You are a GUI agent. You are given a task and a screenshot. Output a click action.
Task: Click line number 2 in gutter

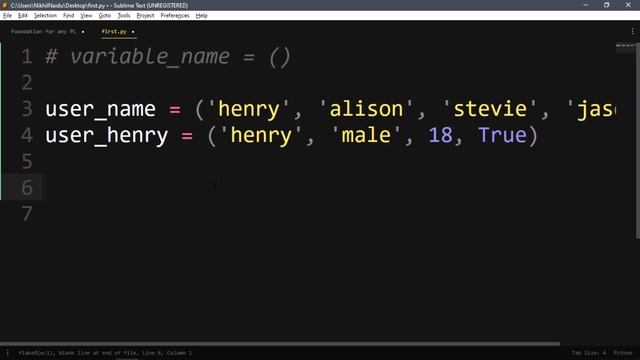tap(27, 82)
